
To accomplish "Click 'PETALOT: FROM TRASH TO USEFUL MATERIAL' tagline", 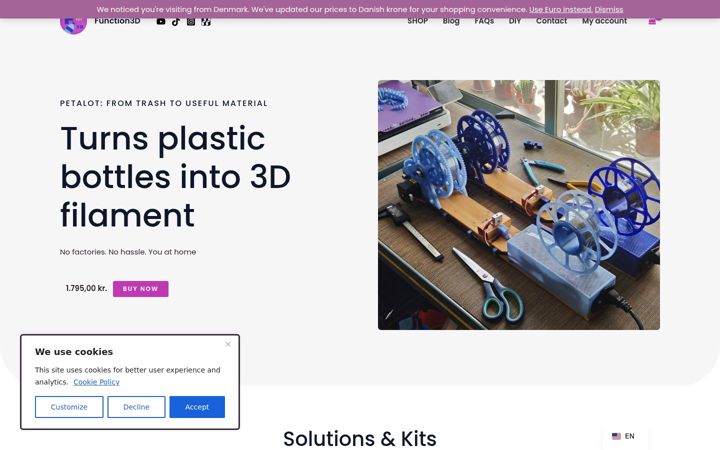I will 163,103.
